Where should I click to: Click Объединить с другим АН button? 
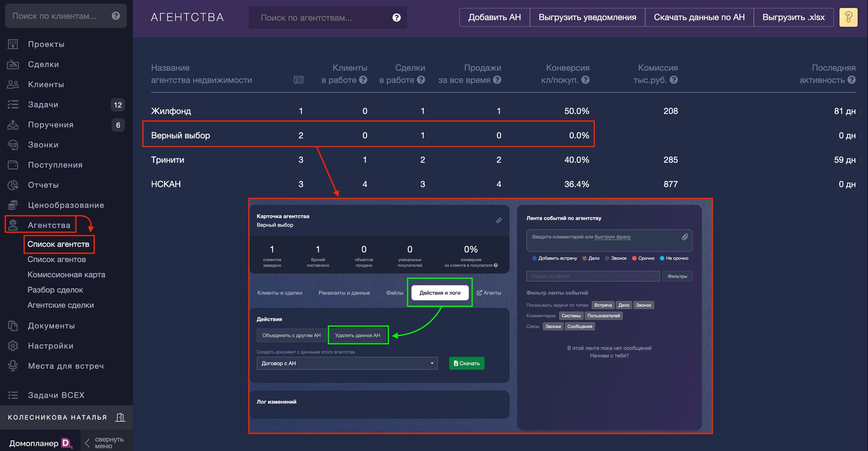pos(291,335)
